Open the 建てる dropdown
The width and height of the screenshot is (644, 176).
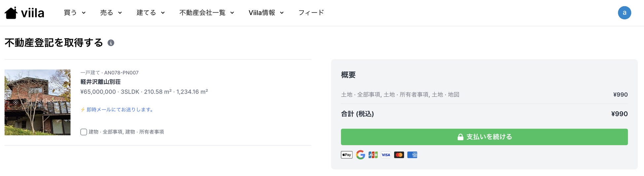(151, 13)
